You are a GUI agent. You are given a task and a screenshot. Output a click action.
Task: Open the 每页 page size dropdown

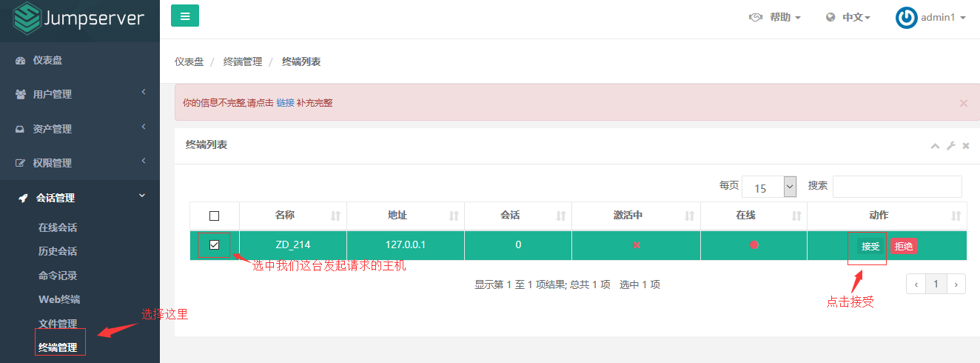[x=768, y=187]
